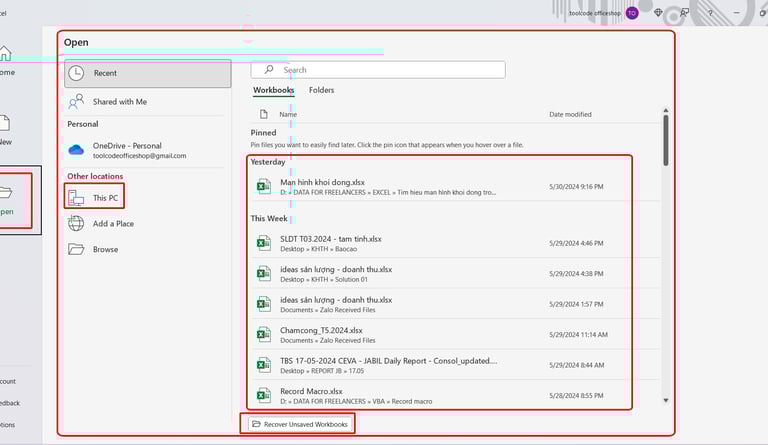Click the feedback person icon in title bar
This screenshot has width=768, height=445.
pos(684,13)
